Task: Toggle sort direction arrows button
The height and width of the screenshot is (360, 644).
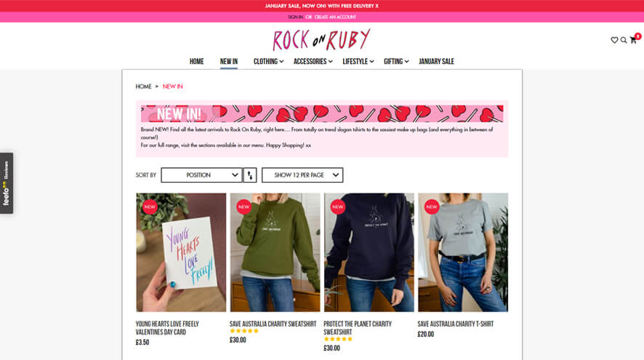Action: [250, 175]
